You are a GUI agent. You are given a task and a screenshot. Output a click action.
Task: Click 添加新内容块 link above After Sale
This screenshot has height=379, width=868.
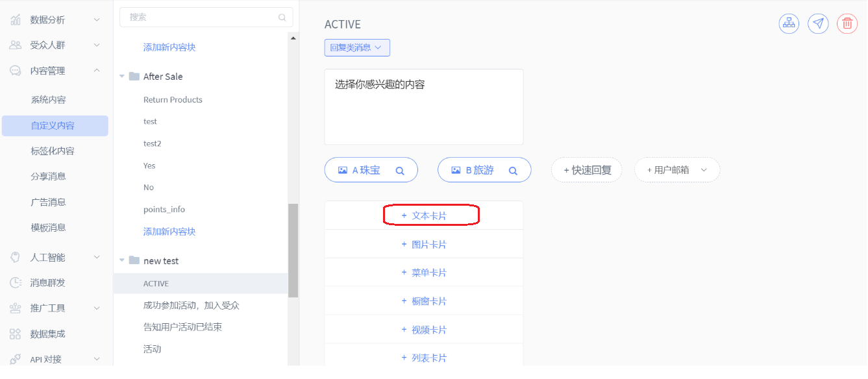tap(169, 47)
